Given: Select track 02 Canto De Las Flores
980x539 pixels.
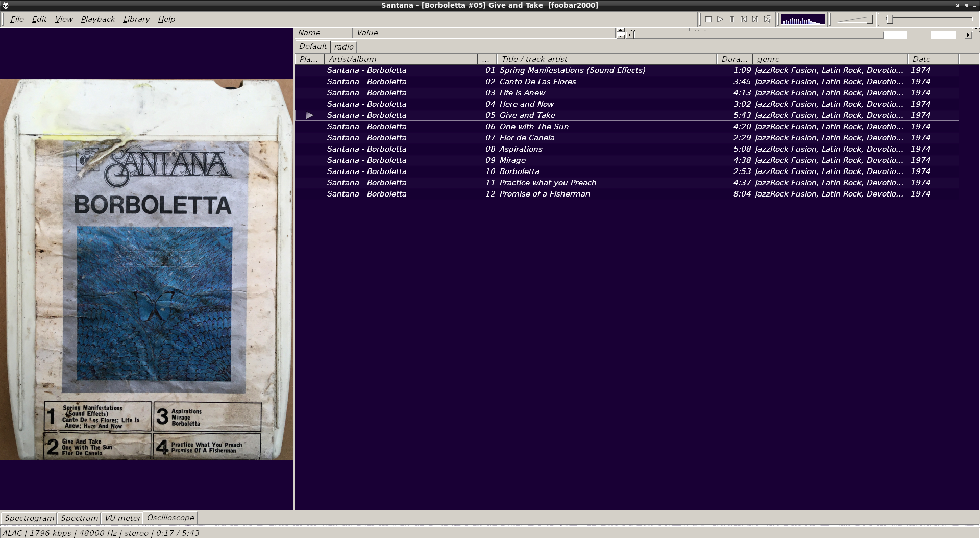Looking at the screenshot, I should coord(627,82).
